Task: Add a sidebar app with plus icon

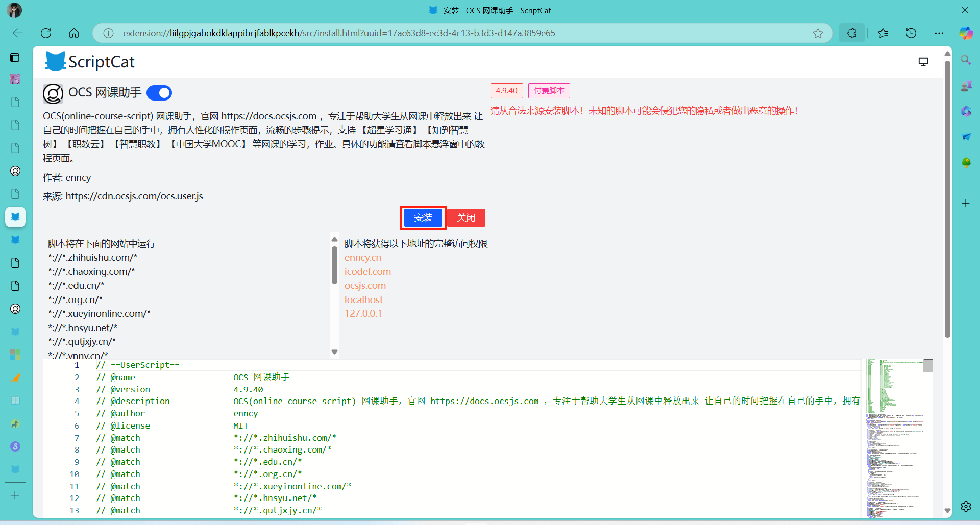Action: pos(966,203)
